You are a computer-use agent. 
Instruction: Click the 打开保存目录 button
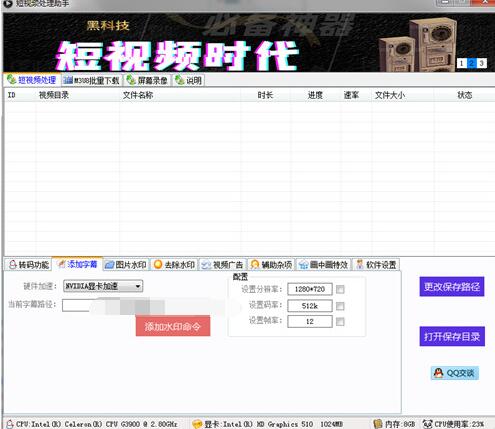(452, 336)
